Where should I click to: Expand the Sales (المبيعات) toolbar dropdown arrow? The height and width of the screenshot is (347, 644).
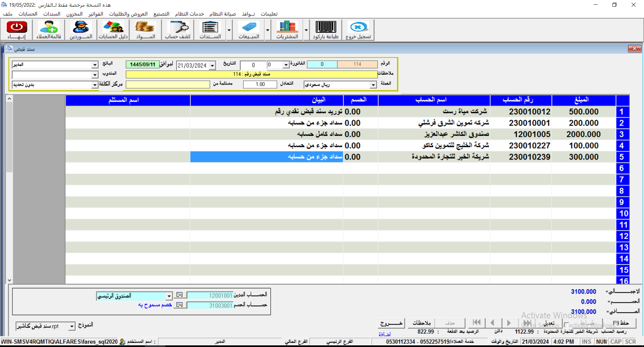pos(268,30)
